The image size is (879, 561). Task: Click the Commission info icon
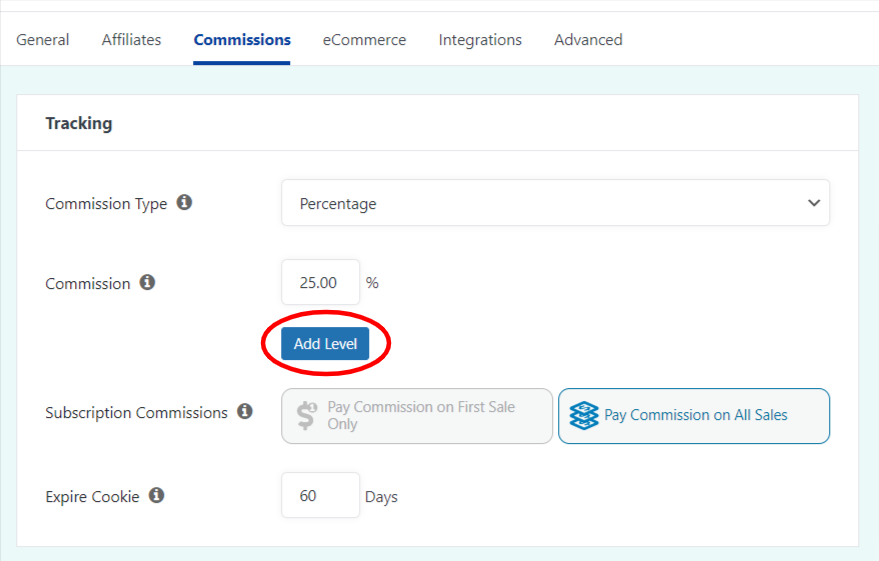[147, 283]
